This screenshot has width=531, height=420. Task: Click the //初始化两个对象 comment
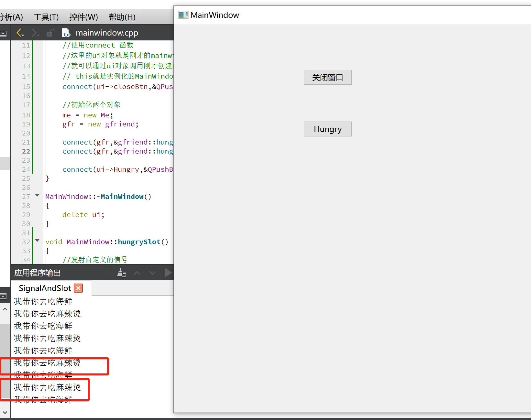click(92, 104)
